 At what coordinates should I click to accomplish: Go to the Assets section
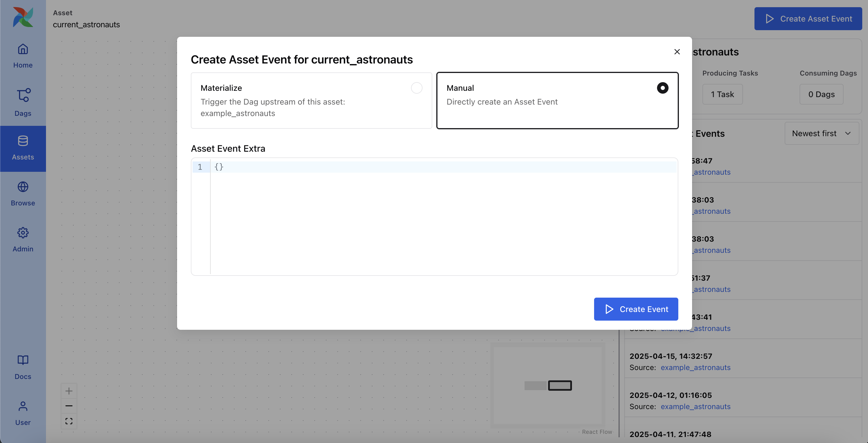(23, 149)
